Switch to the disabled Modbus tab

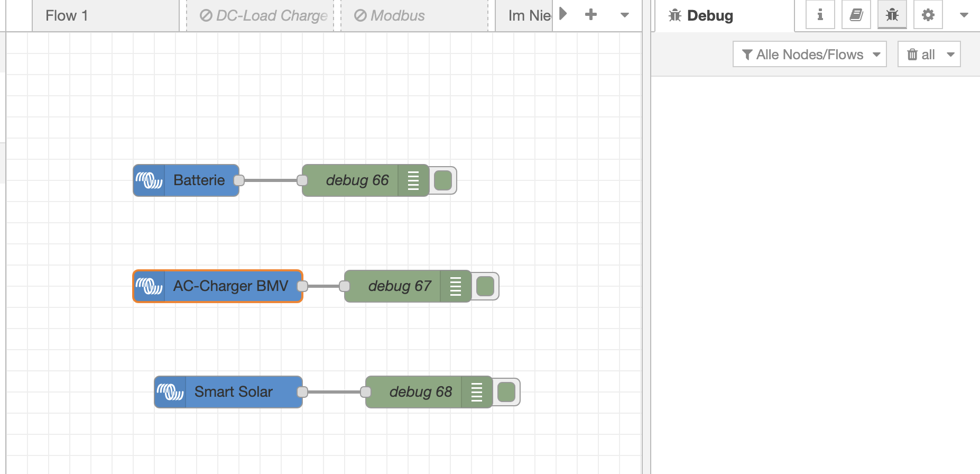(390, 16)
